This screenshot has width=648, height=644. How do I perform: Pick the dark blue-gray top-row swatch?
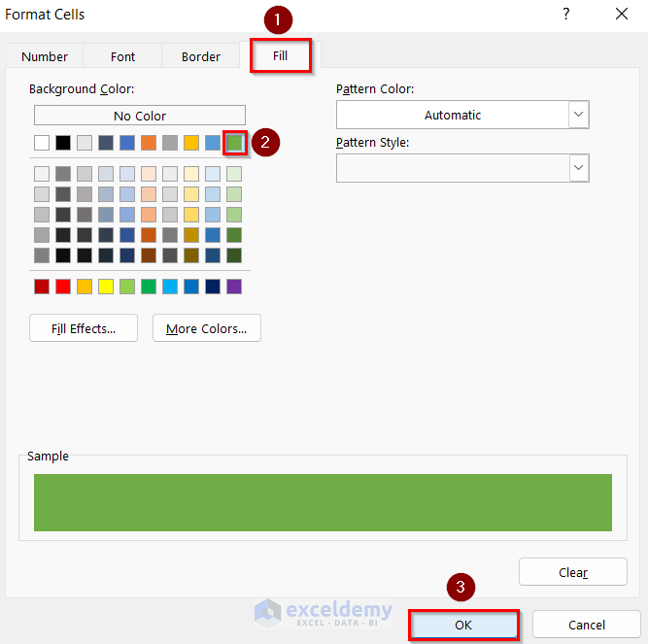pyautogui.click(x=106, y=143)
